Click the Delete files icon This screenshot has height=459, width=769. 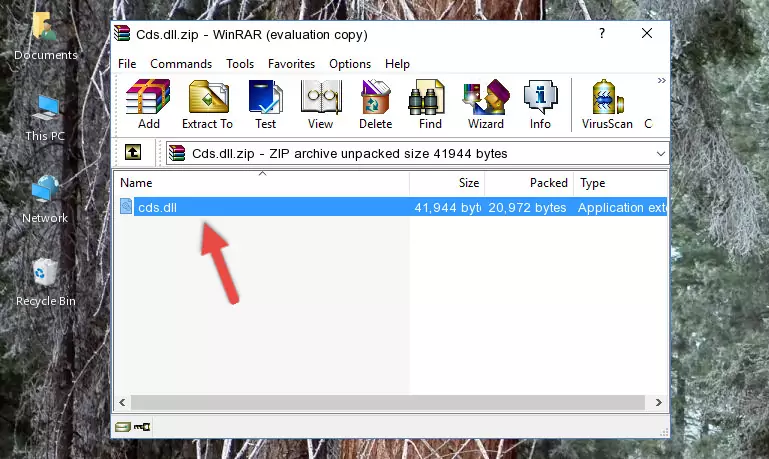click(x=376, y=104)
